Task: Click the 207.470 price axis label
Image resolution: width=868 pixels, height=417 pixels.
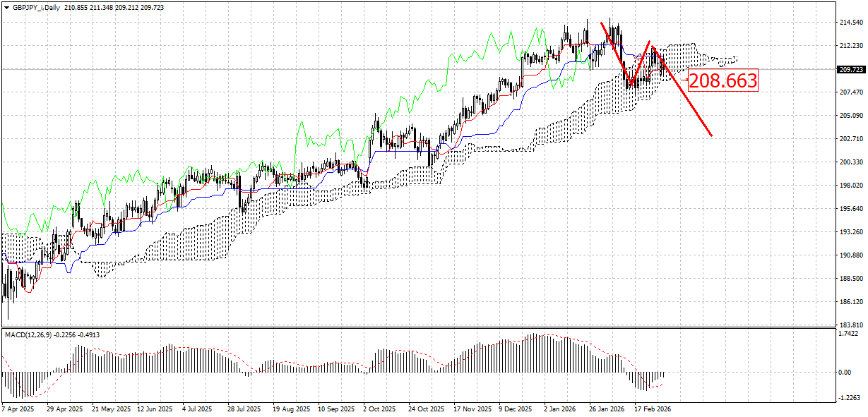Action: click(x=851, y=92)
